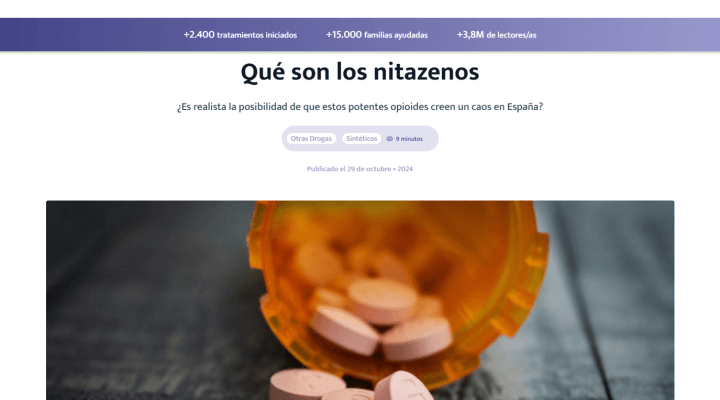Screen dimensions: 720x400
Task: Click the +3,8M de lectores/as stat
Action: pos(496,34)
